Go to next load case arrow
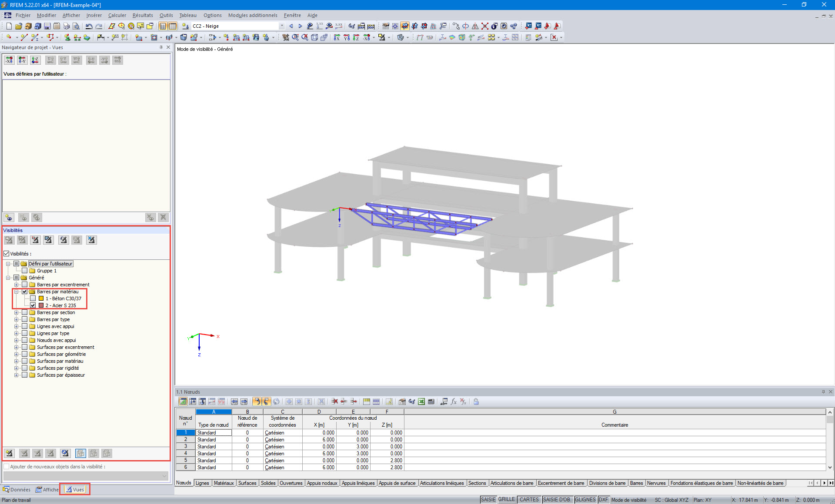The height and width of the screenshot is (504, 835). click(300, 26)
